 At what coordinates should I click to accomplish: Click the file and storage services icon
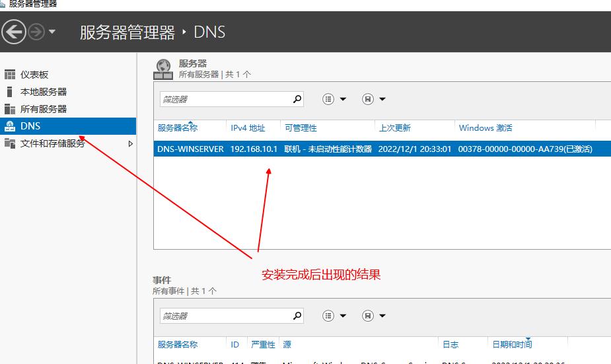coord(10,143)
